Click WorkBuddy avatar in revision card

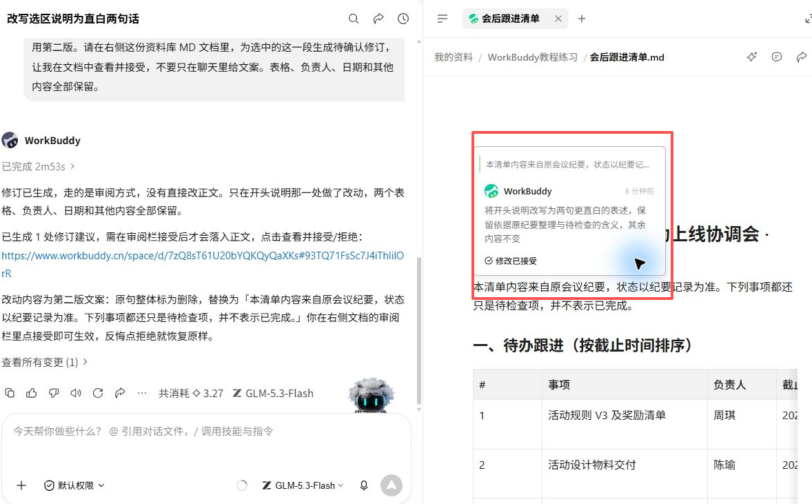[x=491, y=191]
